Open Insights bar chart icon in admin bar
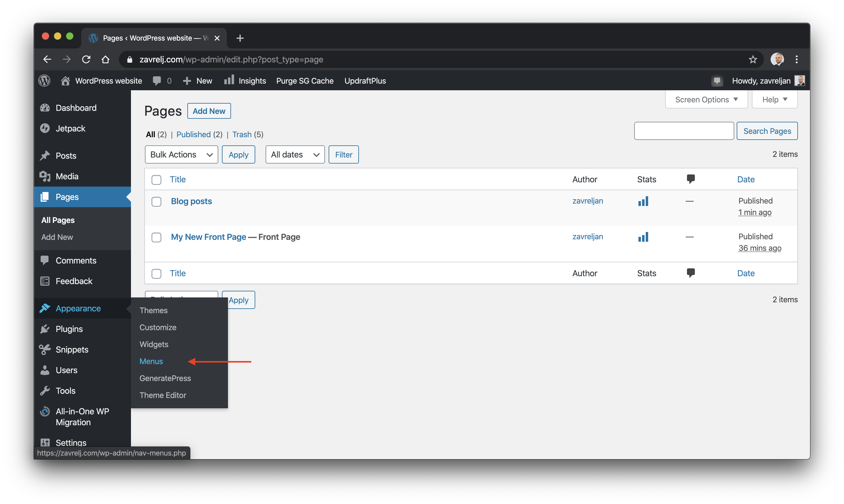The width and height of the screenshot is (844, 504). pos(229,80)
